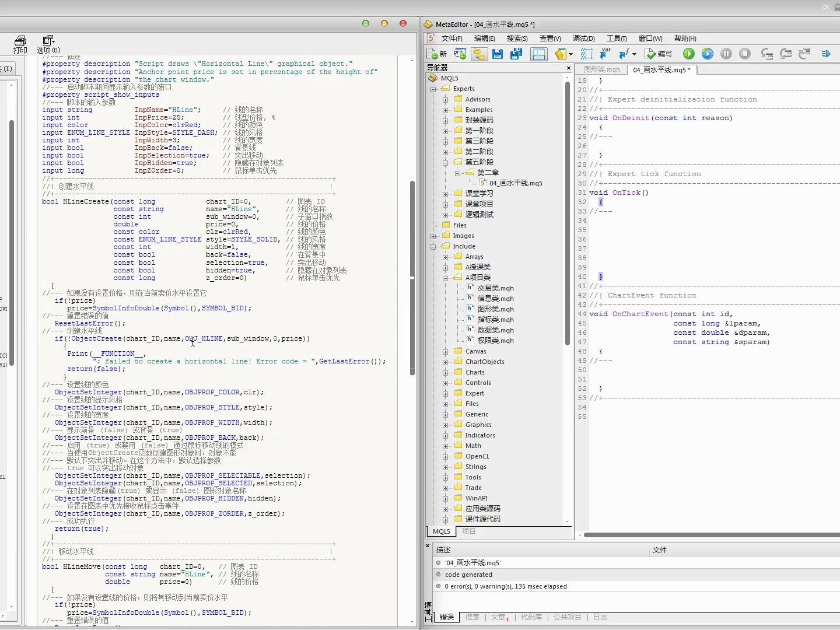Screen dimensions: 840x630
Task: Open the 调试(D) debug menu
Action: click(x=583, y=38)
